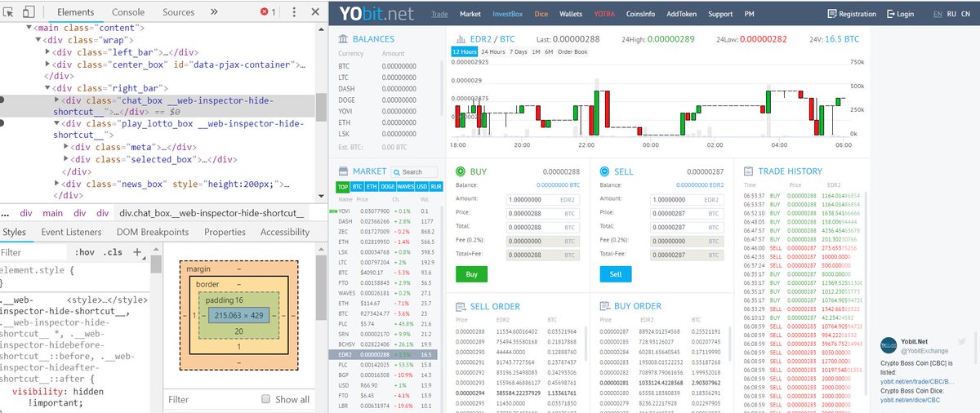Click the Styles Filter input field
The image size is (980, 413).
pyautogui.click(x=34, y=252)
